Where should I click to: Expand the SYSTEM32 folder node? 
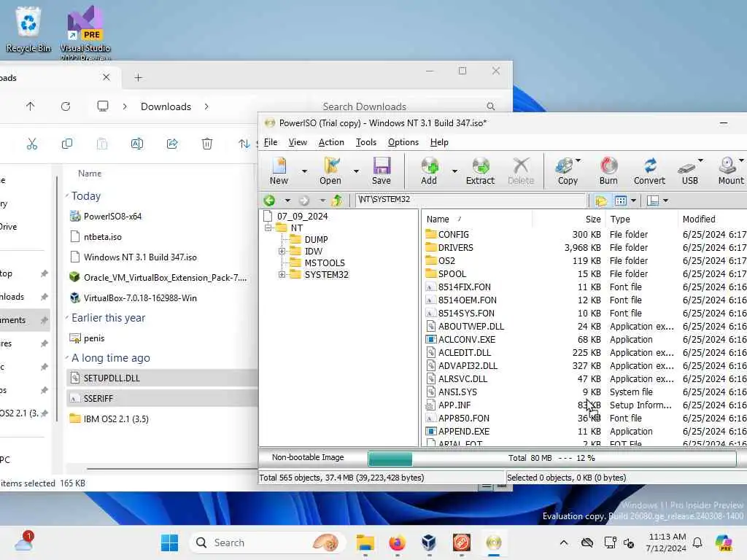pos(282,274)
